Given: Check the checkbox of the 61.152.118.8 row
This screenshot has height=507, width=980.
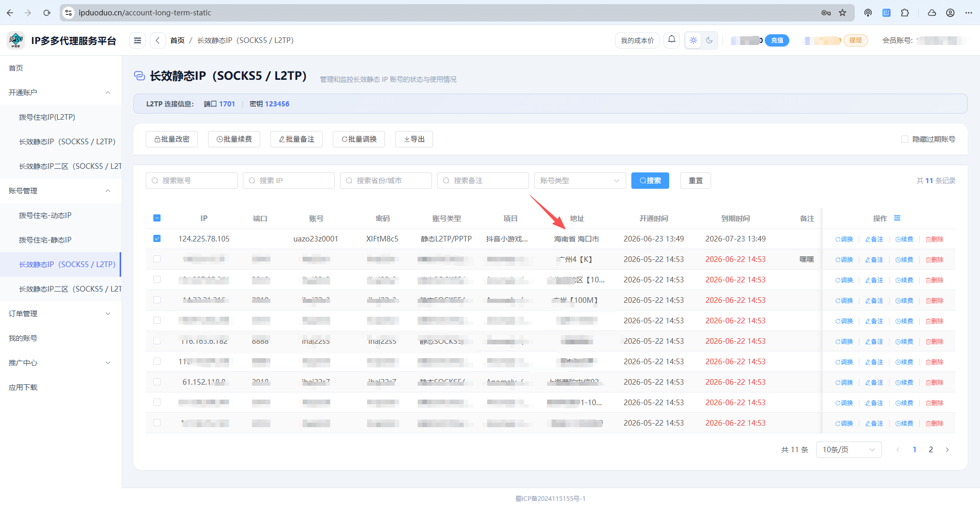Looking at the screenshot, I should tap(157, 382).
